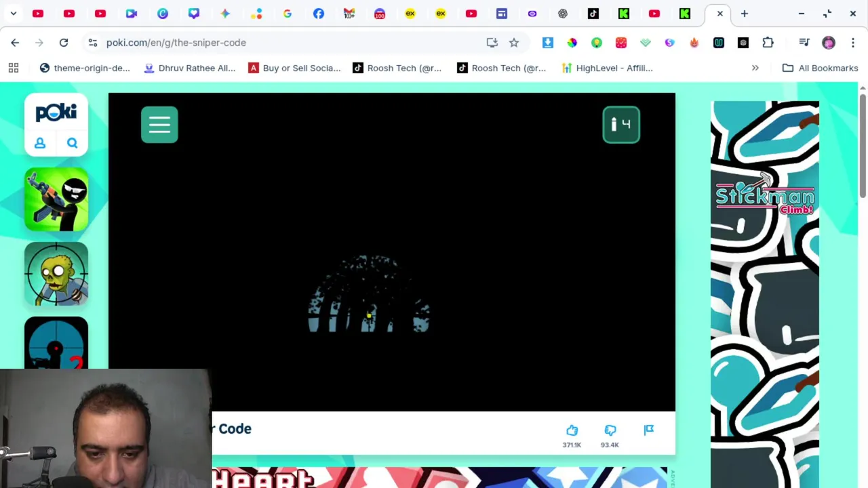Open the red stickman sniper scope game thumbnail

56,343
